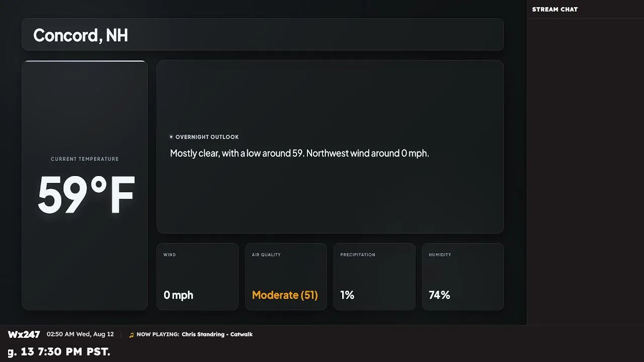Click the 02:50 AM Wed, Aug 12 timestamp
Image resolution: width=644 pixels, height=362 pixels.
point(80,334)
